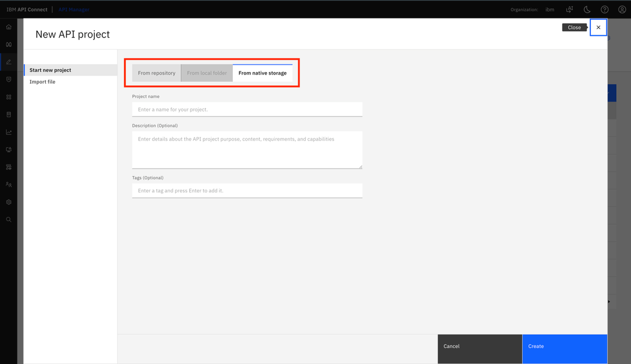
Task: Open the server-with-eye icon in the sidebar
Action: [x=9, y=167]
